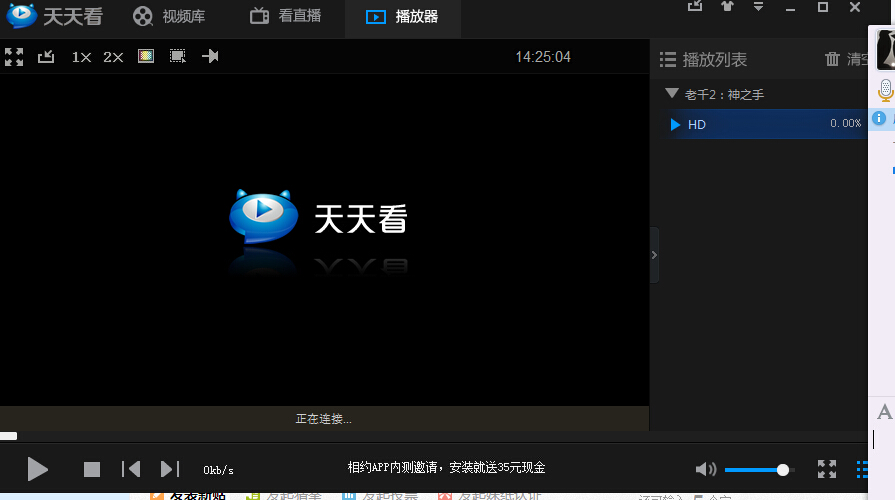This screenshot has width=895, height=500.
Task: Toggle the pin-on-top icon
Action: [210, 56]
